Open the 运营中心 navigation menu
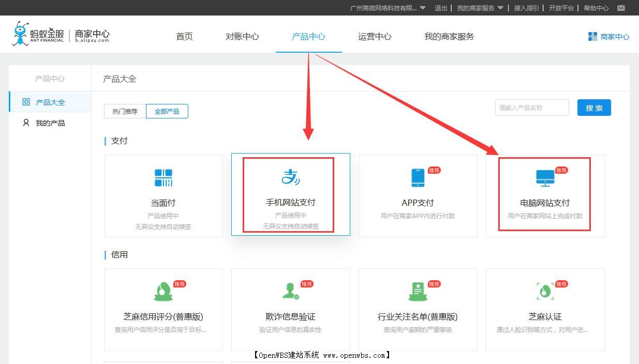 tap(374, 36)
